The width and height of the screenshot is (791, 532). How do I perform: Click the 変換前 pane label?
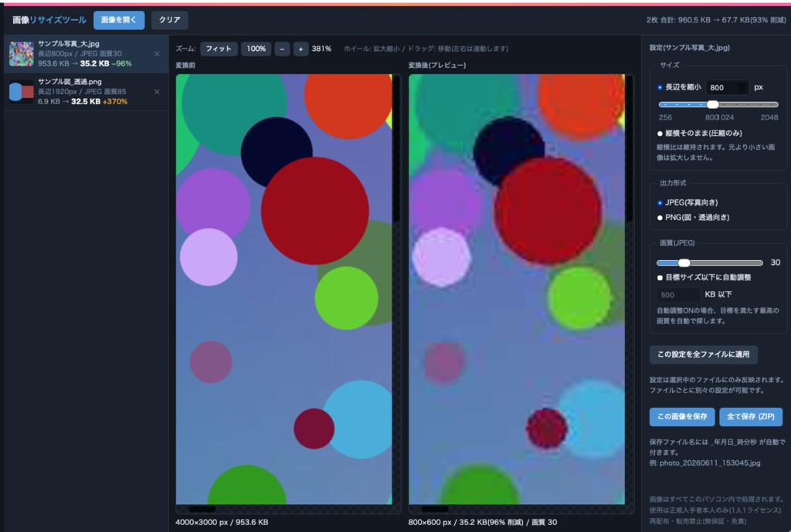pos(185,65)
